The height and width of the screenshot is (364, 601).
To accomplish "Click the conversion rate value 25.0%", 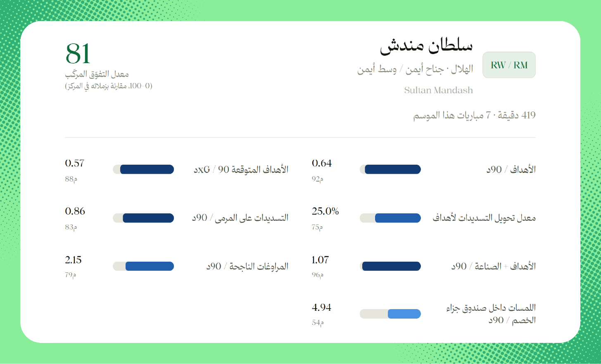I will coord(325,211).
